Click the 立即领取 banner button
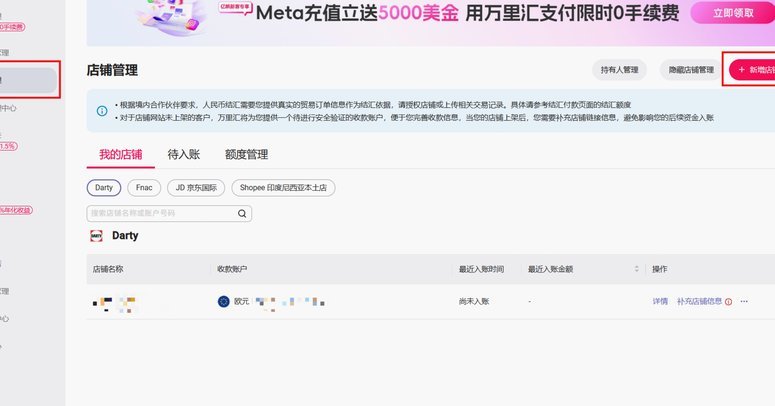The width and height of the screenshot is (775, 406). point(732,13)
